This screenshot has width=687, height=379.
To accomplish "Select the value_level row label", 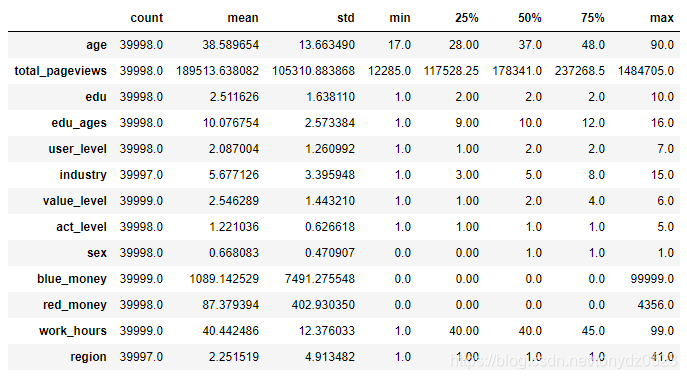I will 74,201.
